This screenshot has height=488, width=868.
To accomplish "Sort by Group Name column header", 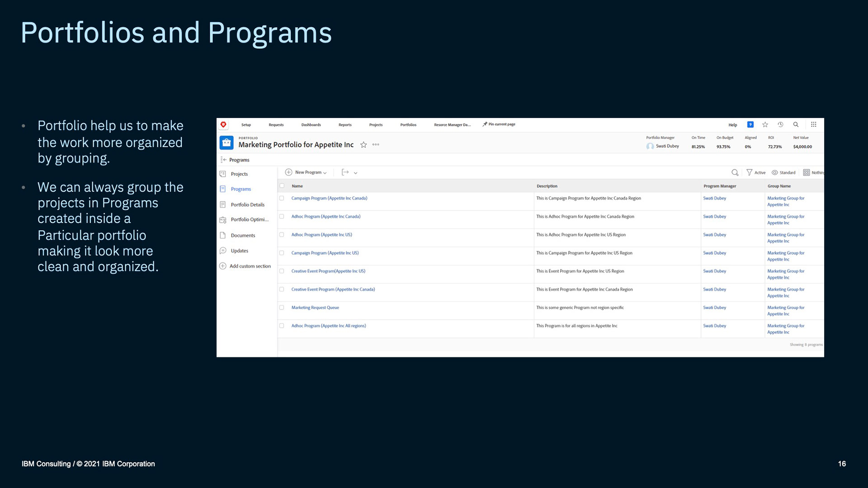I will click(x=779, y=186).
